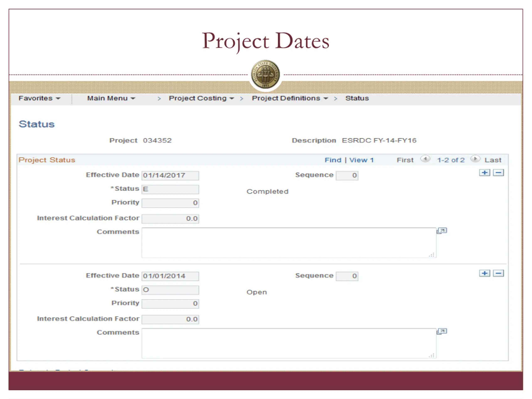Click the Status page heading
Screen dimensions: 532x399
37,124
